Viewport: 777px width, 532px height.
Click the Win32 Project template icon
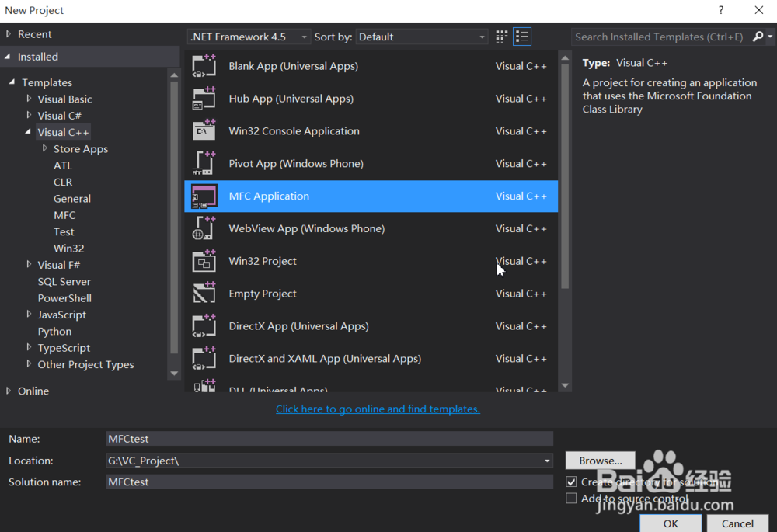(204, 261)
